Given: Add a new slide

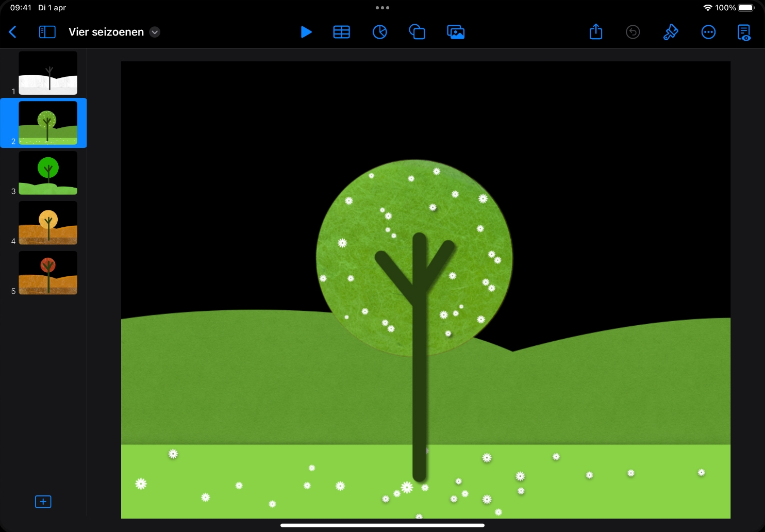Looking at the screenshot, I should (x=43, y=502).
